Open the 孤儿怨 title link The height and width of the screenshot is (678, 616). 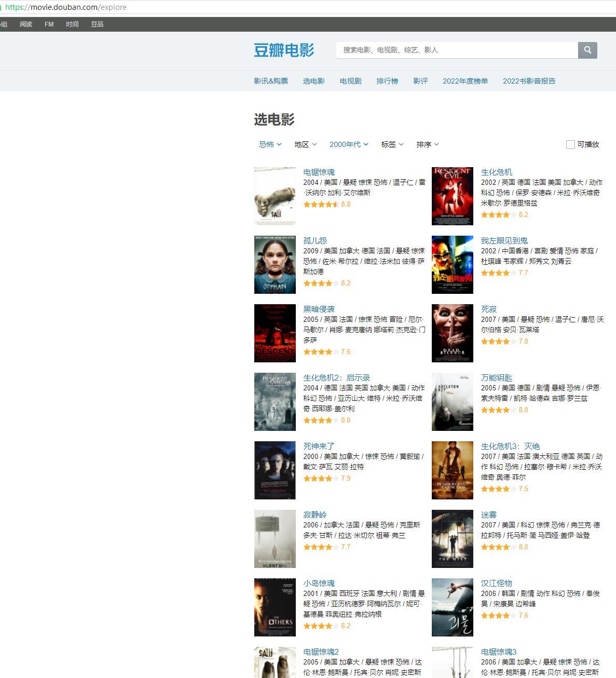point(315,240)
